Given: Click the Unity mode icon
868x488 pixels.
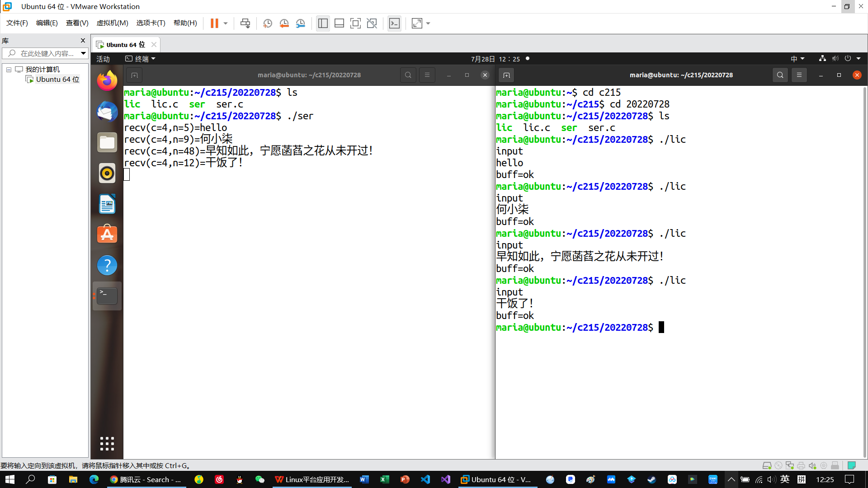Looking at the screenshot, I should [372, 23].
